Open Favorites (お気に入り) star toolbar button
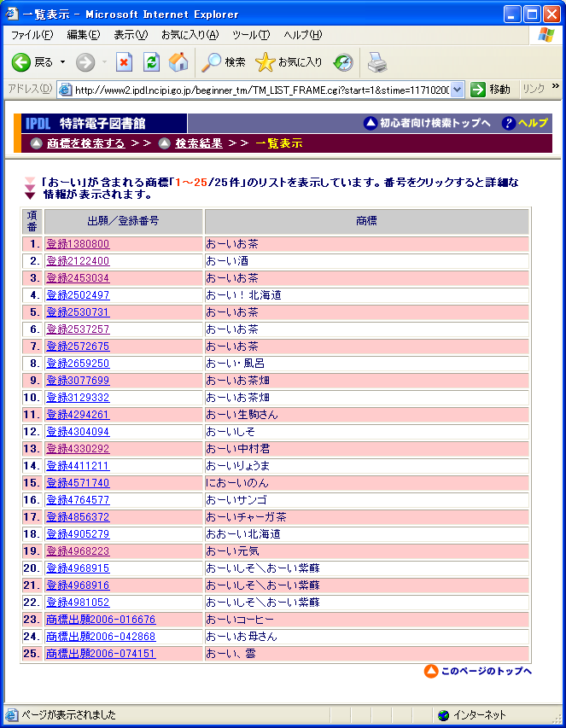 289,62
